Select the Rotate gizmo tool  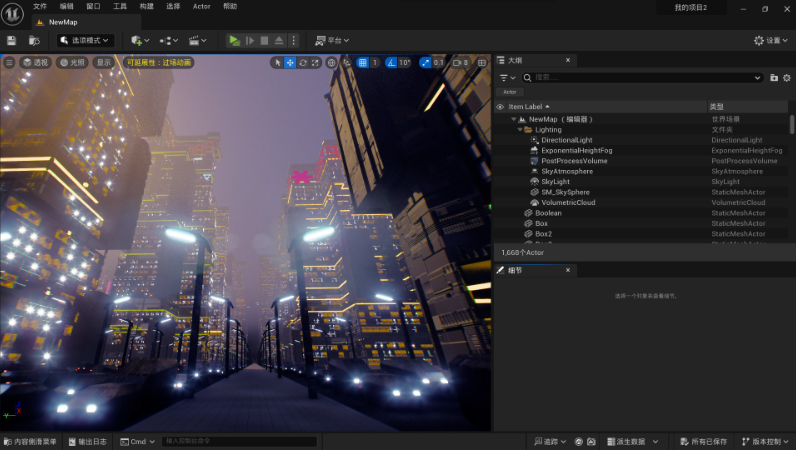click(x=303, y=62)
